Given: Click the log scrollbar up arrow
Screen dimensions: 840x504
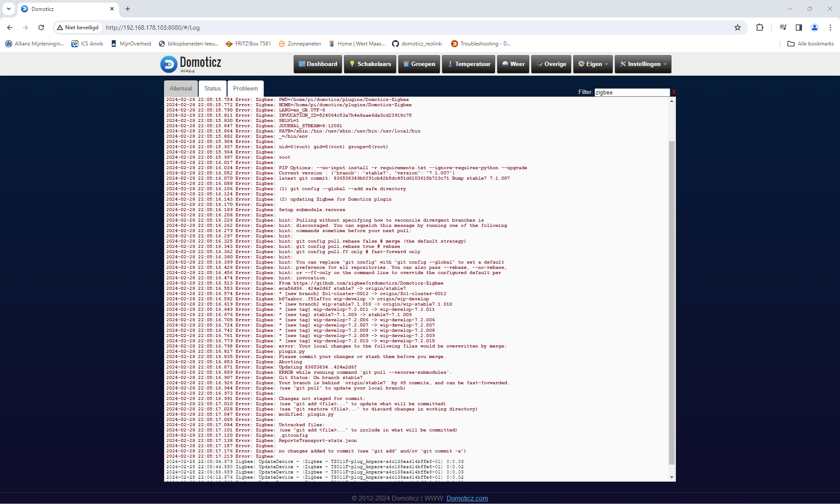Looking at the screenshot, I should click(672, 101).
